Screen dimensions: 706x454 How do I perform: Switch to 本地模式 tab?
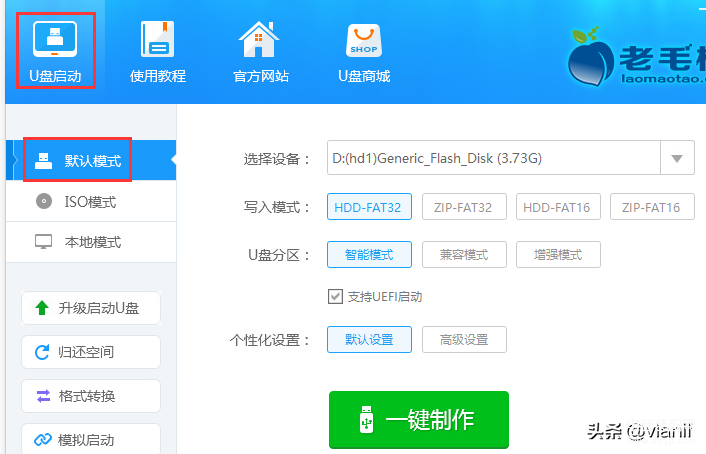coord(90,242)
